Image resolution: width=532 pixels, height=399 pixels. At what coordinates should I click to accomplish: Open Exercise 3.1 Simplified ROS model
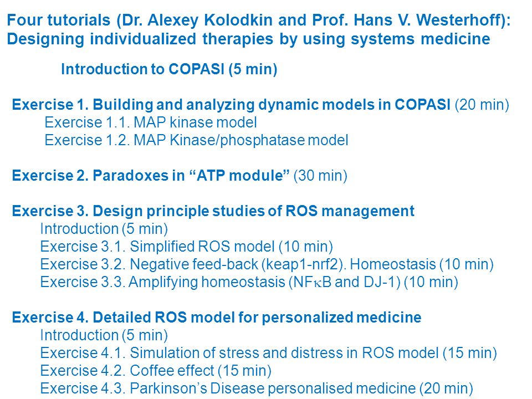point(186,247)
